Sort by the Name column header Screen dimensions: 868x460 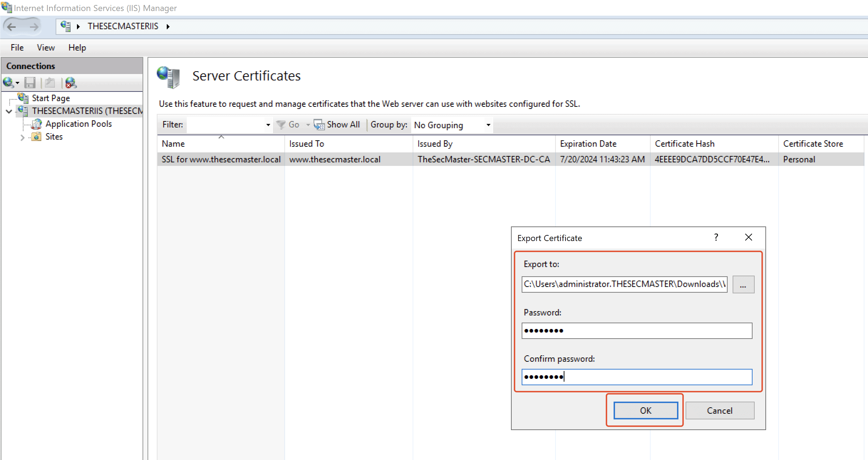coord(221,144)
